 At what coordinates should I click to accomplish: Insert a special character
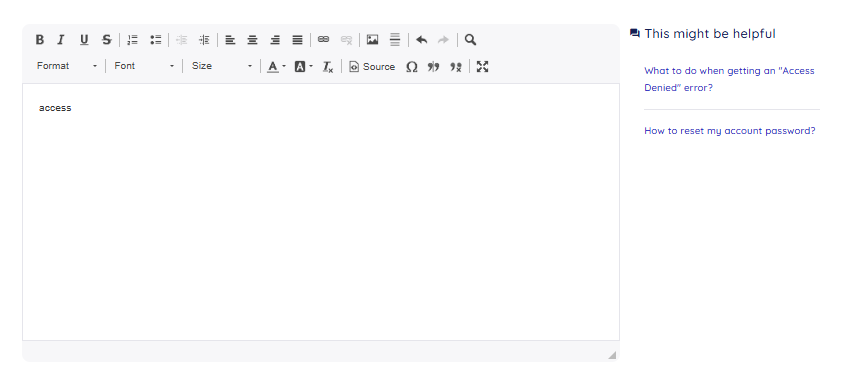[412, 67]
